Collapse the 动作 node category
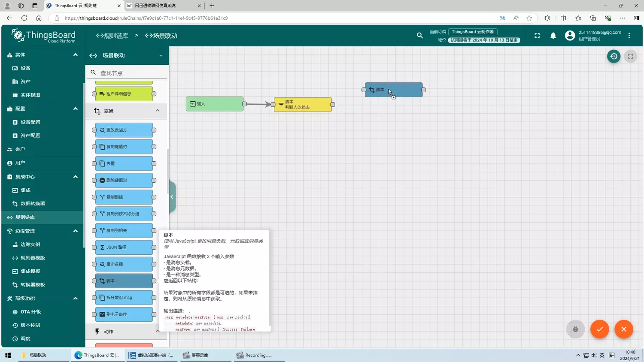The height and width of the screenshot is (362, 644). point(158,331)
